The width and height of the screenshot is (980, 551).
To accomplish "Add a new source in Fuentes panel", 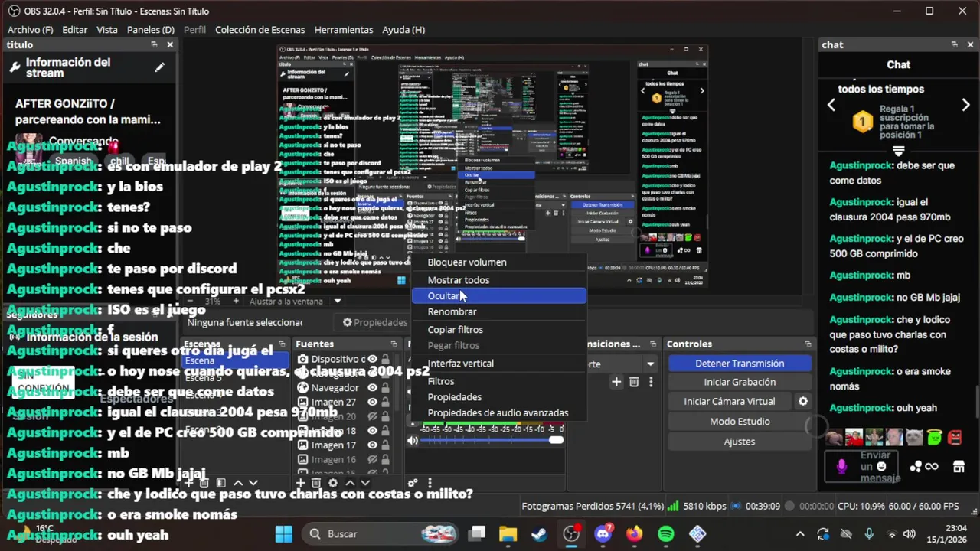I will 301,483.
